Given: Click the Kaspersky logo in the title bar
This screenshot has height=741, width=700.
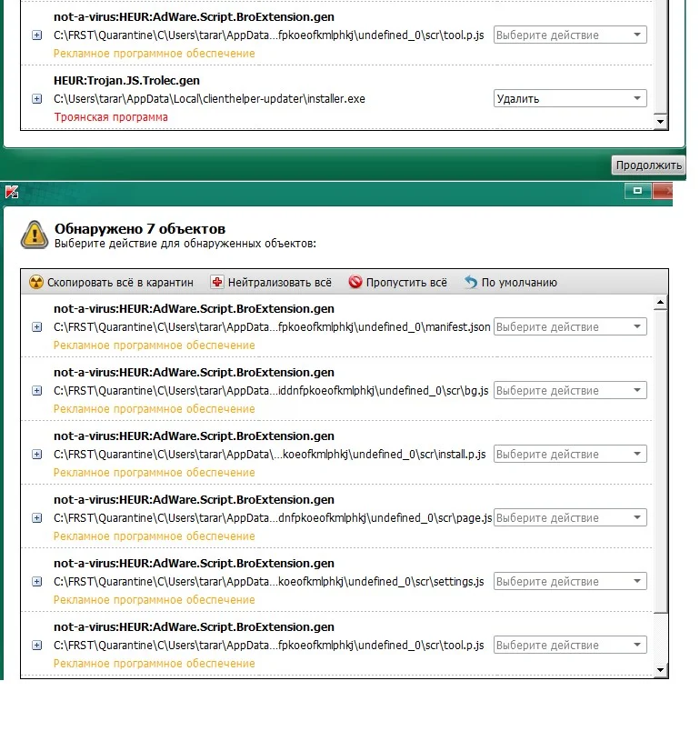Looking at the screenshot, I should tap(12, 192).
